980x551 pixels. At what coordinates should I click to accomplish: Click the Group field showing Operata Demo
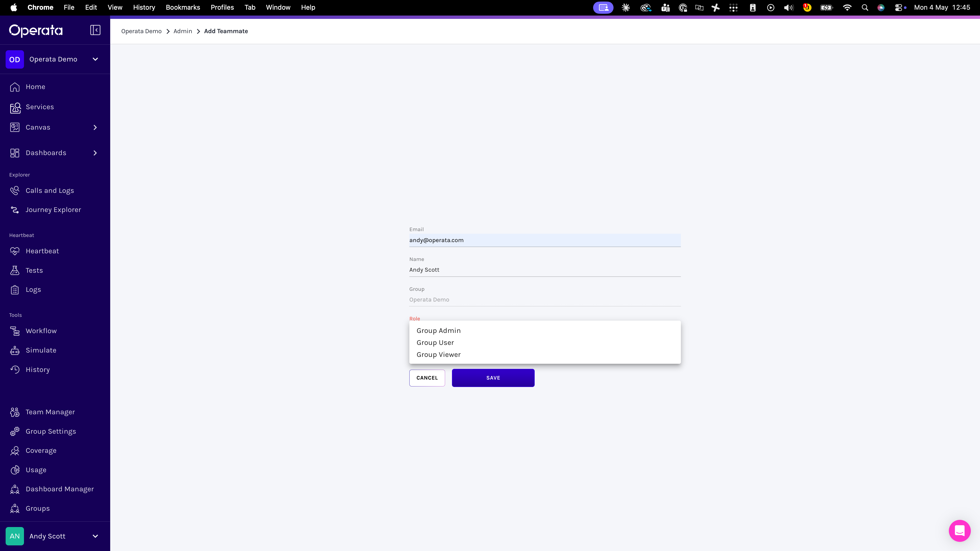point(545,300)
